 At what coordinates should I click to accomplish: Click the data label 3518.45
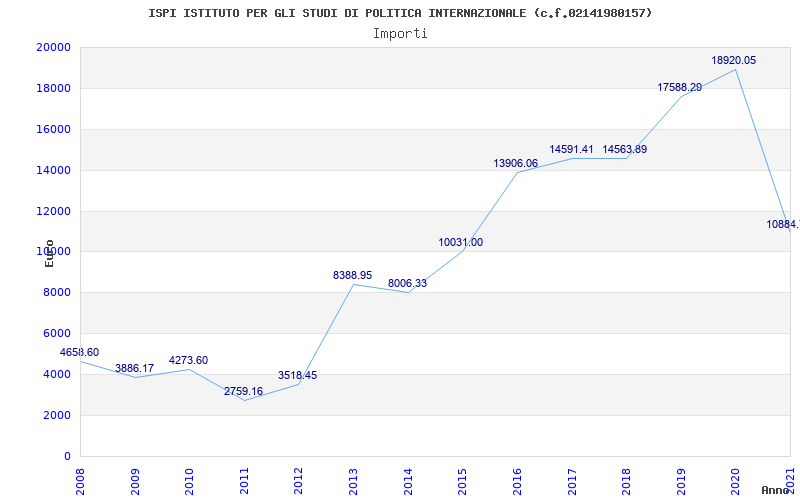[x=297, y=376]
